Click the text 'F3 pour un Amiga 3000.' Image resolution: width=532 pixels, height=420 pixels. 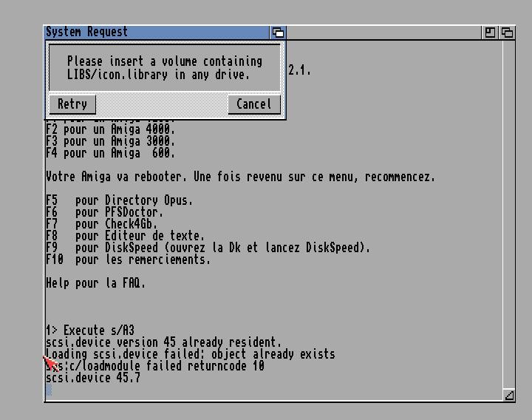(111, 141)
